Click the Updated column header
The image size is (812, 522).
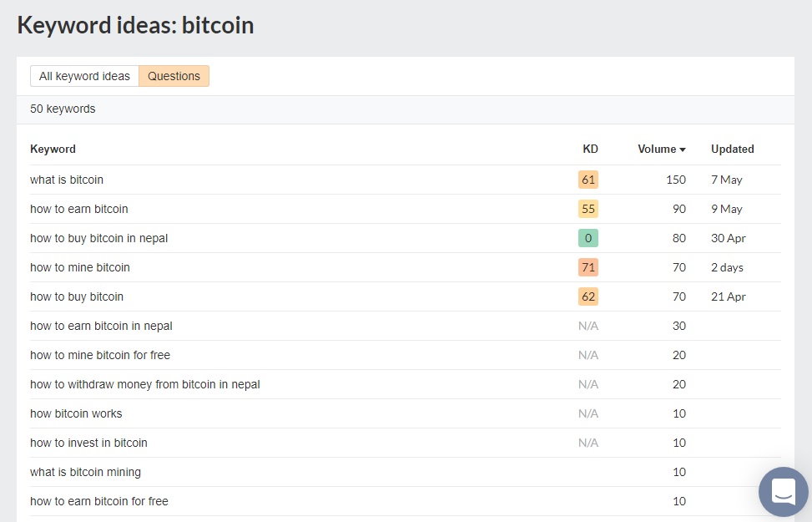732,150
